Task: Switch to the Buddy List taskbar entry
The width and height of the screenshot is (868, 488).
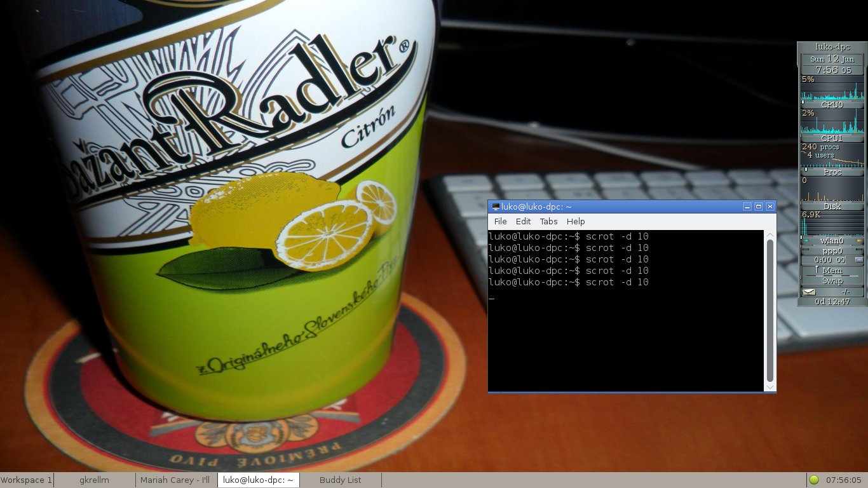Action: tap(341, 480)
